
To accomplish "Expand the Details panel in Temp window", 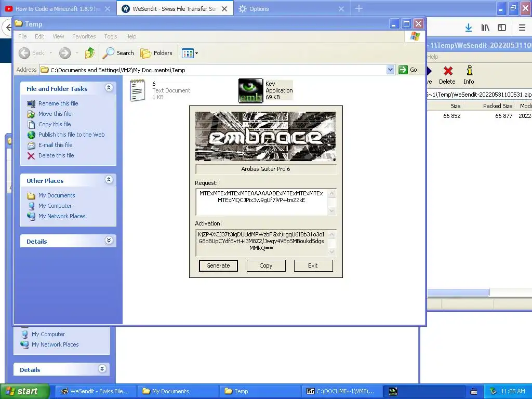I will (109, 241).
